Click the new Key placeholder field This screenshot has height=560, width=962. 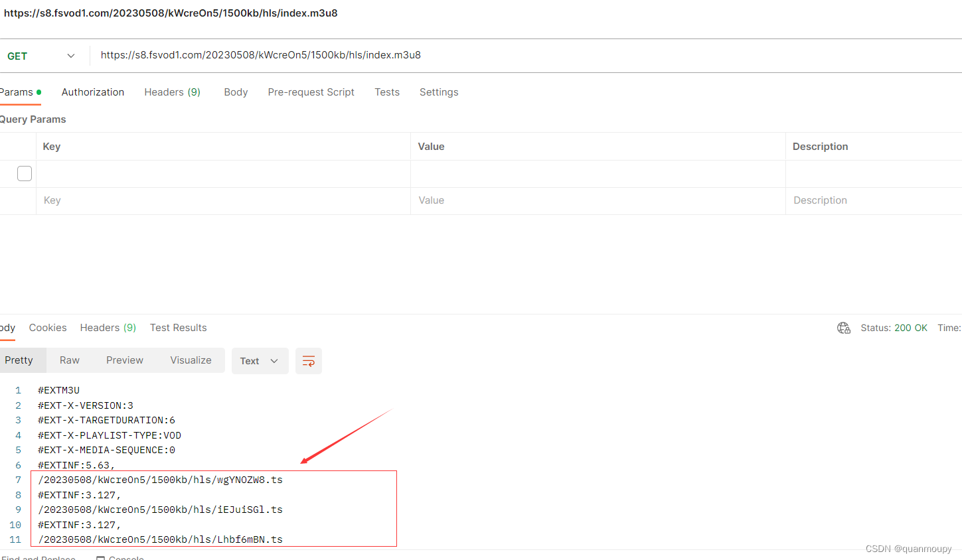click(223, 200)
